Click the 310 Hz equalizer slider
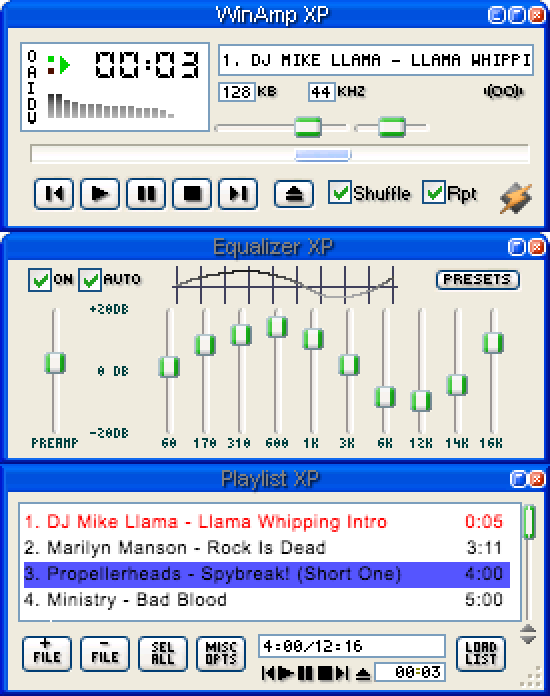 (x=241, y=335)
